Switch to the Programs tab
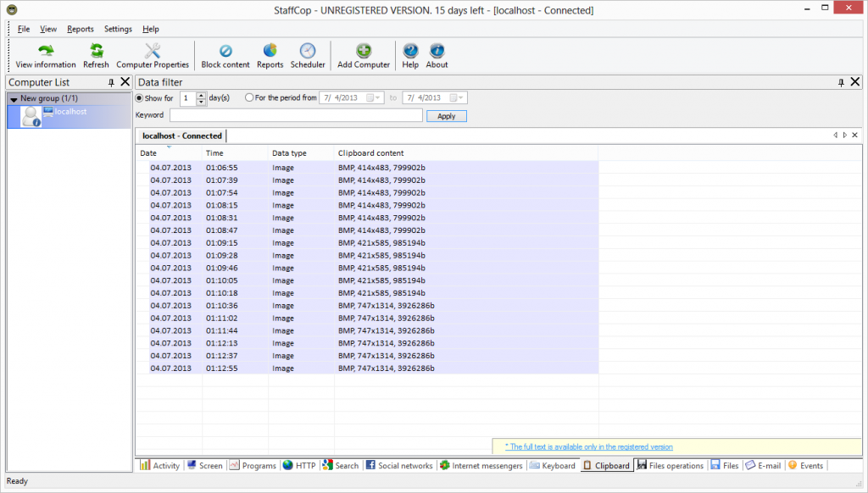The width and height of the screenshot is (868, 493). 253,465
